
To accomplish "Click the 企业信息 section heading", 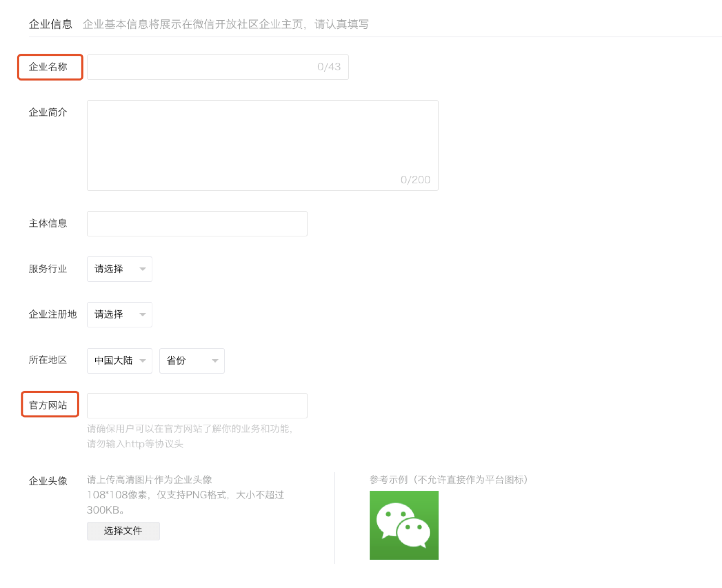I will [x=50, y=24].
